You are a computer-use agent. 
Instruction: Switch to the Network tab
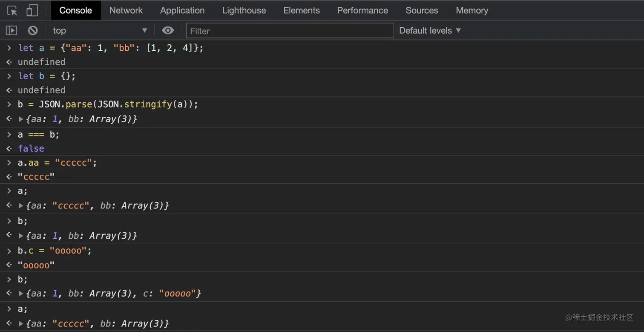[126, 11]
